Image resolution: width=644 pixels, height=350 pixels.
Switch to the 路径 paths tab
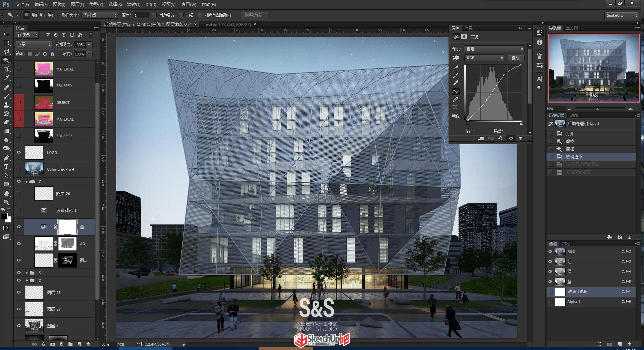tap(566, 243)
